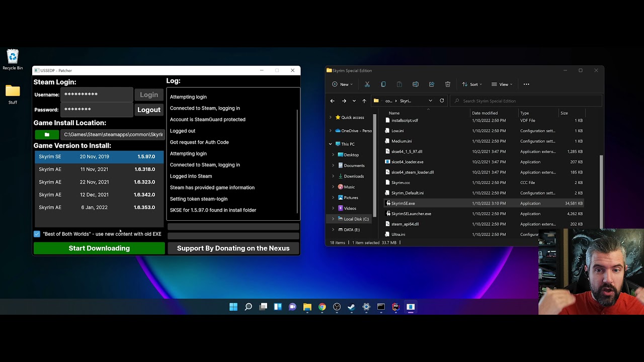Select the skse64_loader.exe file
This screenshot has width=644, height=362.
[407, 162]
